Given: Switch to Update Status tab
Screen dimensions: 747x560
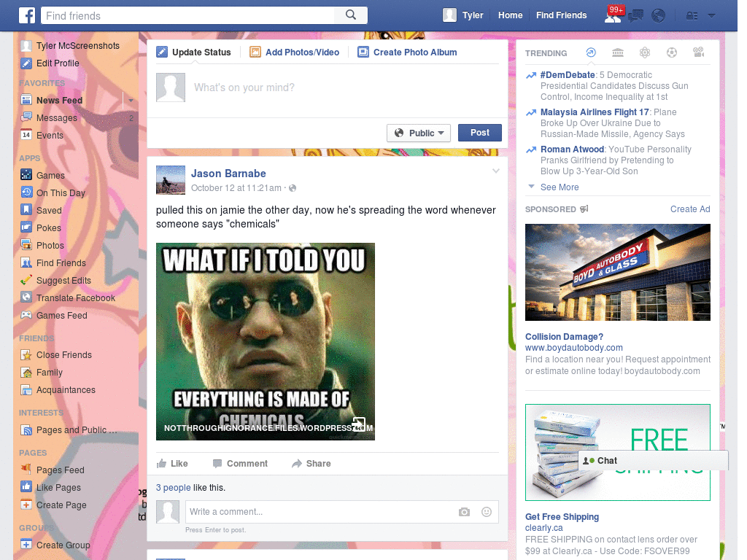Looking at the screenshot, I should [194, 52].
